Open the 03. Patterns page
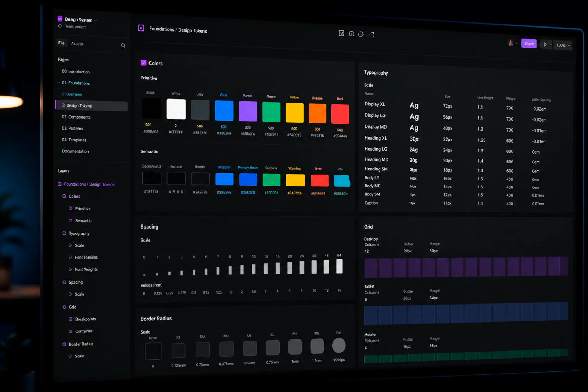The image size is (588, 392). point(72,129)
